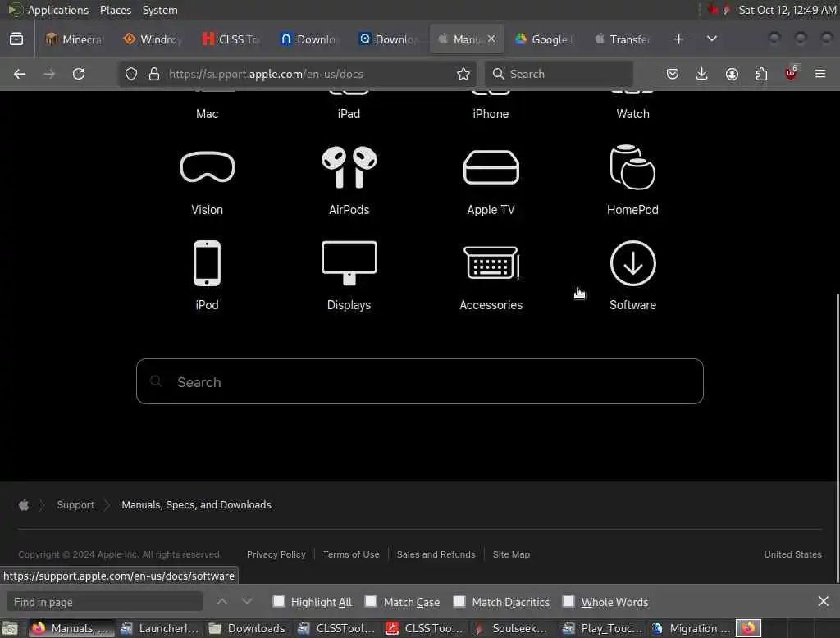This screenshot has width=840, height=638.
Task: Switch to the Minecraft tab
Action: point(75,39)
